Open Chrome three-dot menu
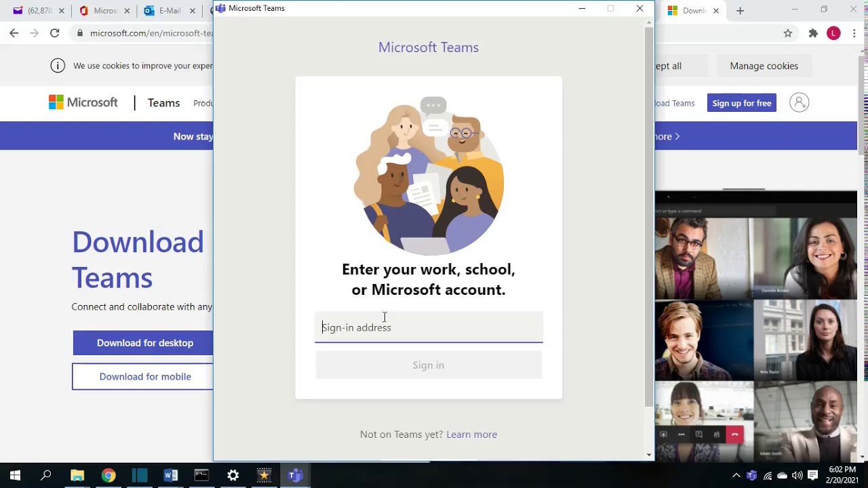Image resolution: width=868 pixels, height=488 pixels. [854, 33]
